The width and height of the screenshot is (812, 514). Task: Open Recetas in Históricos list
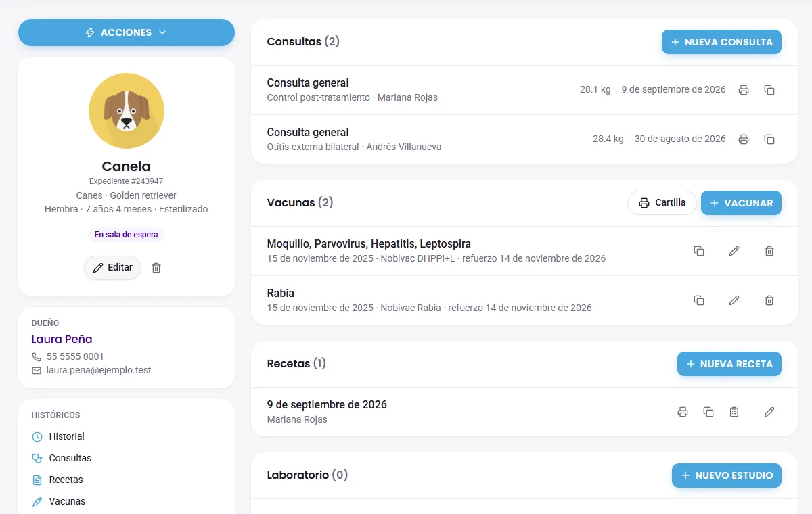click(66, 480)
